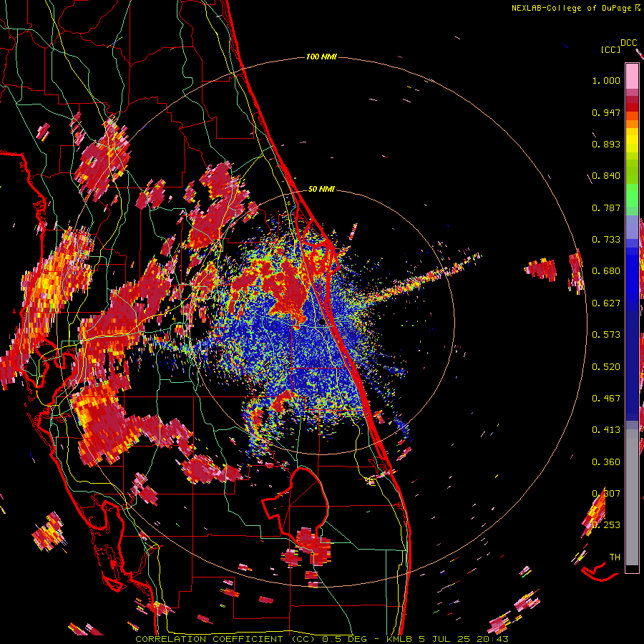The image size is (644, 644).
Task: Click the 100 NMI range ring label
Action: pyautogui.click(x=321, y=57)
